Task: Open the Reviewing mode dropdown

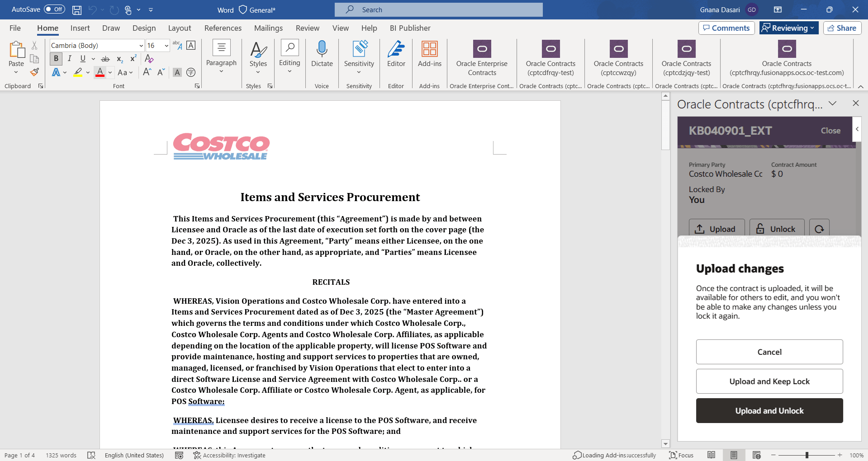Action: (789, 28)
